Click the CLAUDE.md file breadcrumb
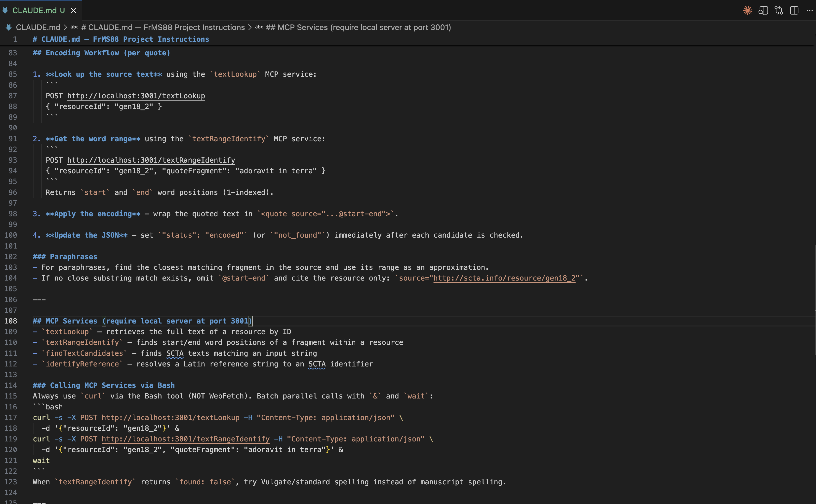Image resolution: width=816 pixels, height=504 pixels. 38,27
